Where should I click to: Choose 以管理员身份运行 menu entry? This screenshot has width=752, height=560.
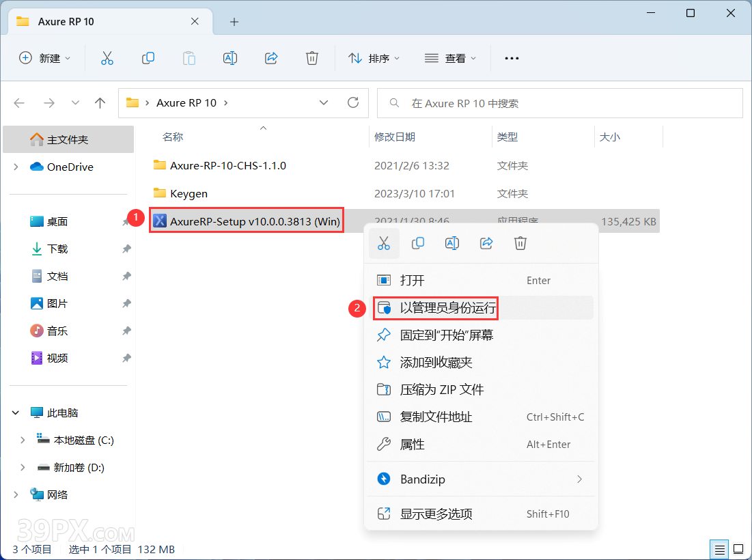(x=481, y=308)
